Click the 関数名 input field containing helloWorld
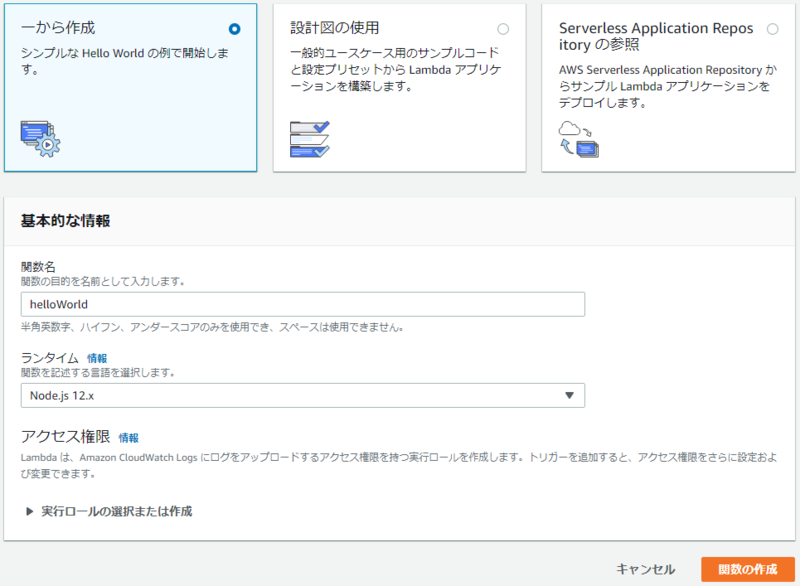This screenshot has width=800, height=586. (x=303, y=304)
